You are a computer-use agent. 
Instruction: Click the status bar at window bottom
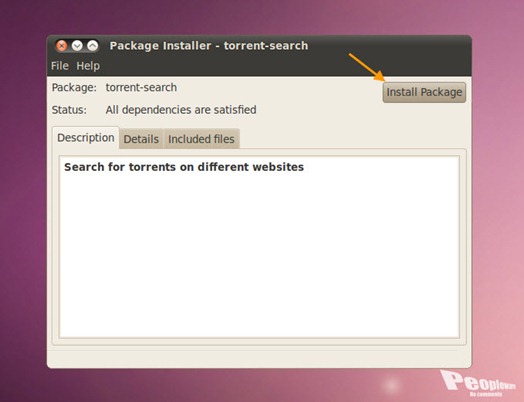(x=259, y=358)
